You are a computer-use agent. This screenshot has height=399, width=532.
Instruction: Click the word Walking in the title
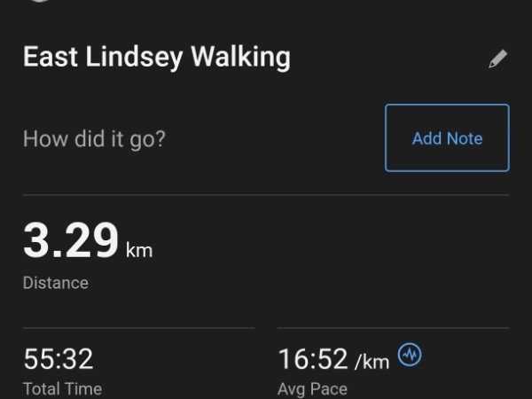(x=240, y=57)
